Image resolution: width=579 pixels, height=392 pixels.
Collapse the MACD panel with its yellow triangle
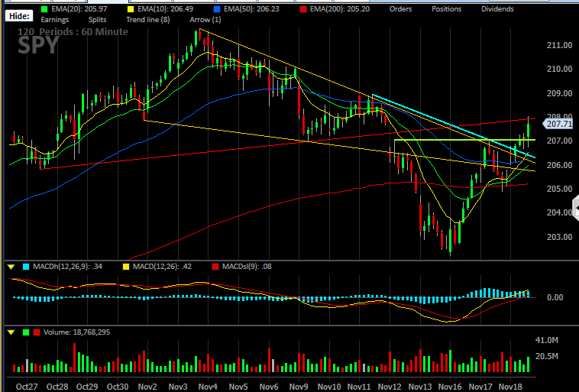coord(11,267)
